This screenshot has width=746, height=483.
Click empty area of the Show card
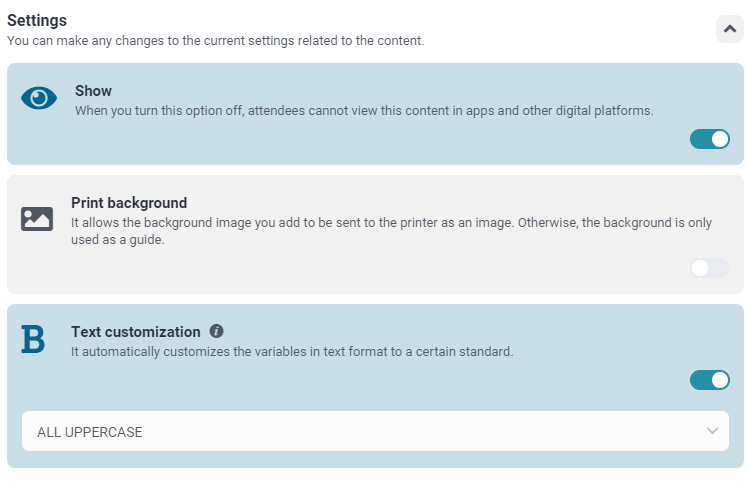tap(350, 143)
